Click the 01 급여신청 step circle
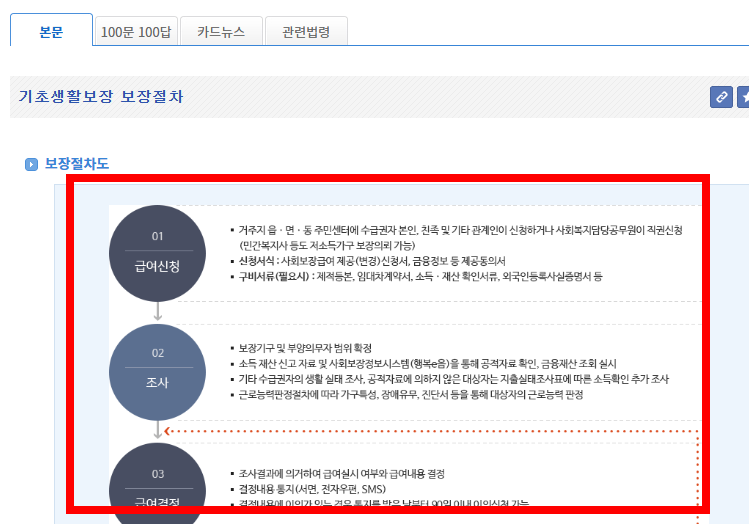The height and width of the screenshot is (524, 749). pyautogui.click(x=157, y=253)
